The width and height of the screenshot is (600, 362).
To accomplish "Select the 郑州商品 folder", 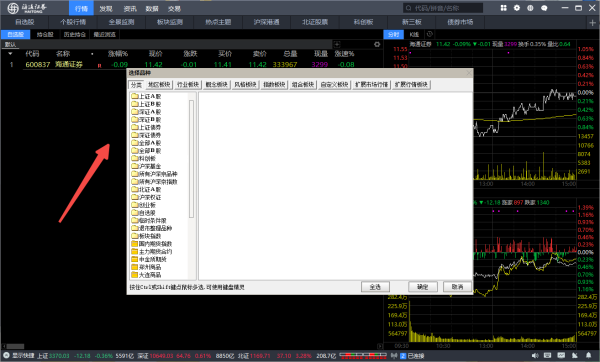I will 146,267.
